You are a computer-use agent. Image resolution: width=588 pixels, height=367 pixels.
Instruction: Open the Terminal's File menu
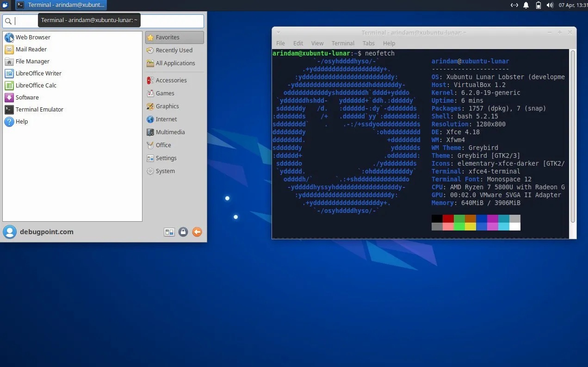click(280, 43)
